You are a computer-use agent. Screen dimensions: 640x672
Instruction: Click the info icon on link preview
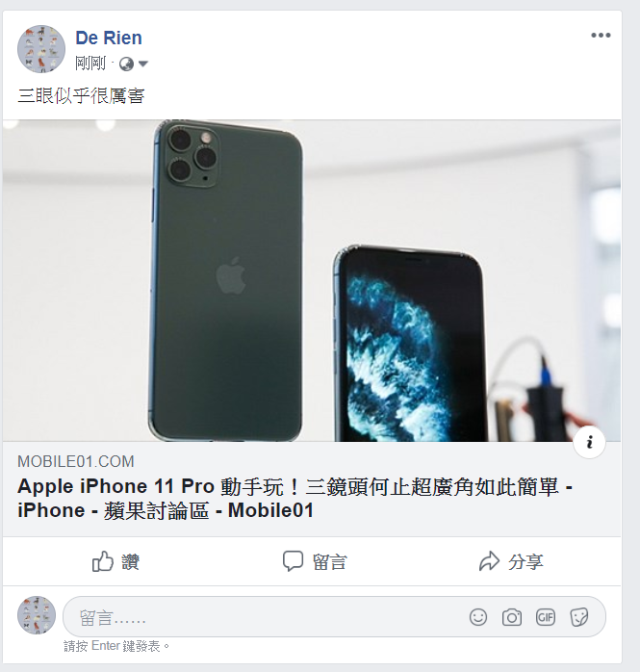pyautogui.click(x=589, y=442)
